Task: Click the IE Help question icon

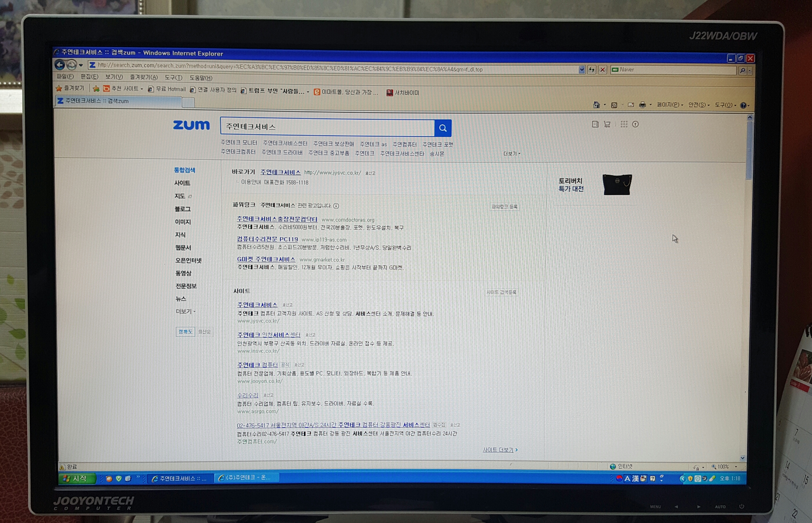Action: 743,105
